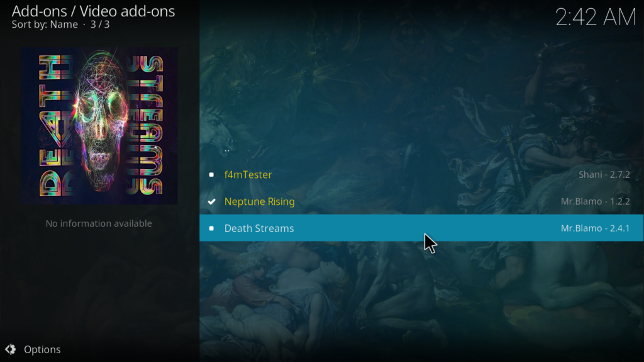The height and width of the screenshot is (362, 644).
Task: Click the bullet icon beside Death Streams
Action: click(211, 228)
